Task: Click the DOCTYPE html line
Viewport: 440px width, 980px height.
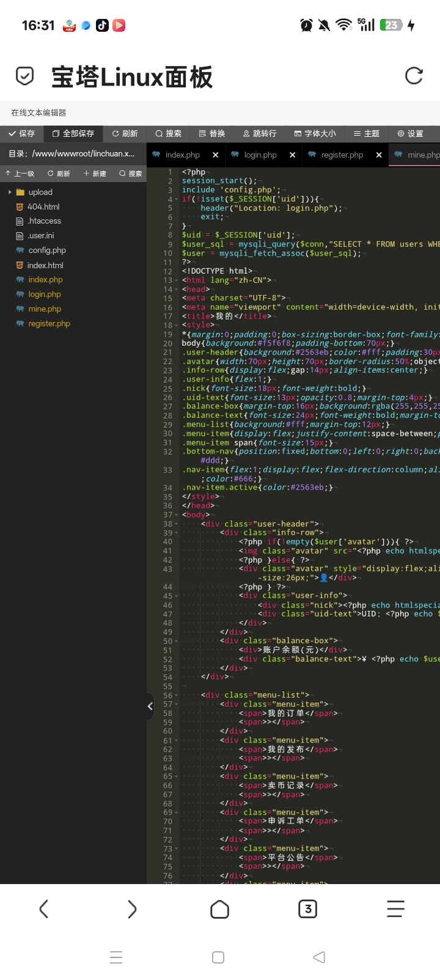Action: click(x=217, y=271)
